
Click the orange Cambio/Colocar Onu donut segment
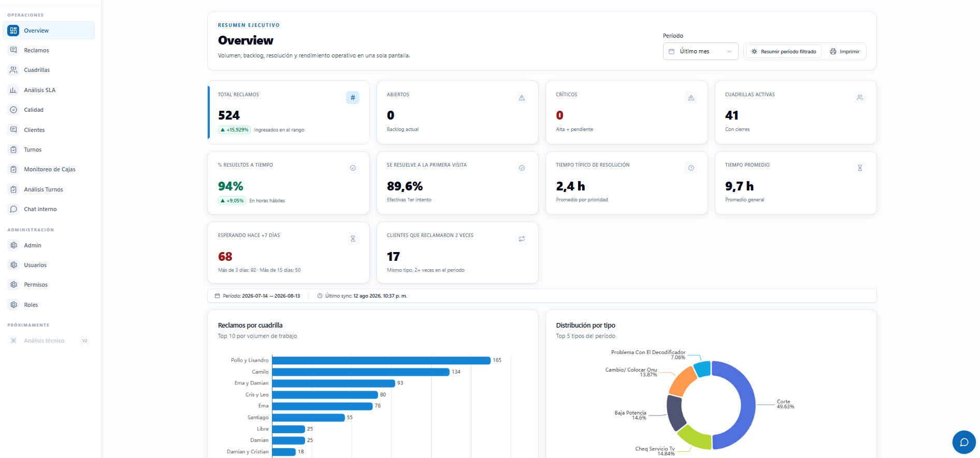[x=682, y=381]
